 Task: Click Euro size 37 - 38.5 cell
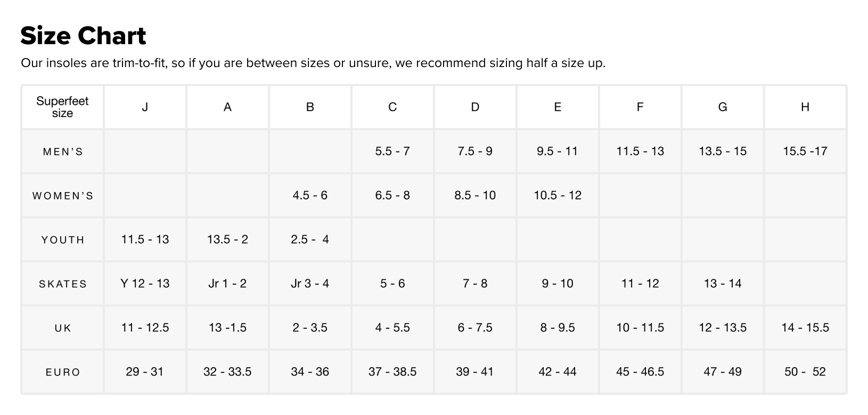[392, 372]
